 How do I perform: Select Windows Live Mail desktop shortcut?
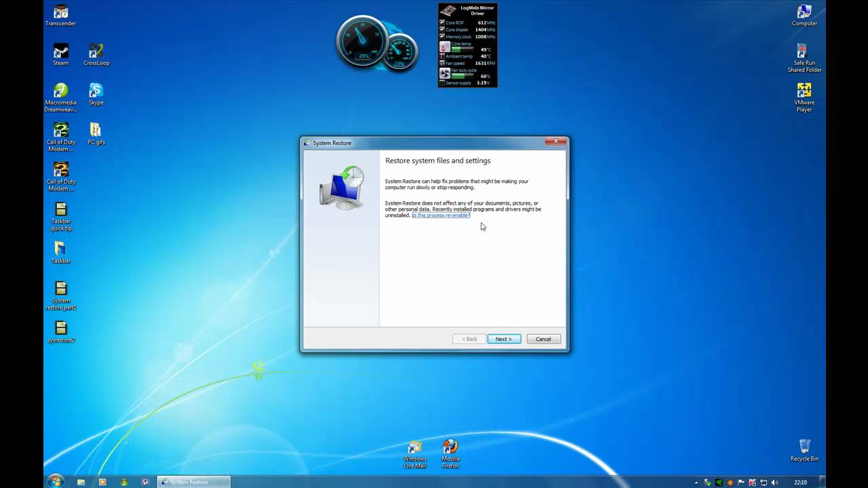click(414, 454)
